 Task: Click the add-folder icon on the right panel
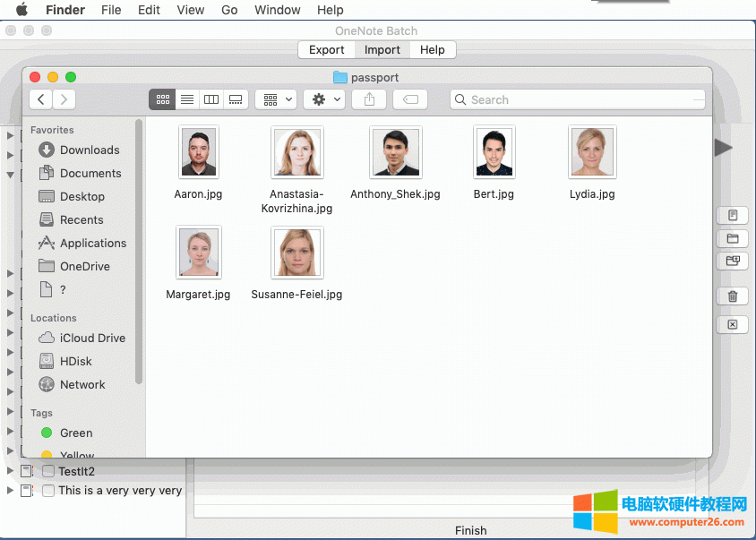tap(732, 237)
